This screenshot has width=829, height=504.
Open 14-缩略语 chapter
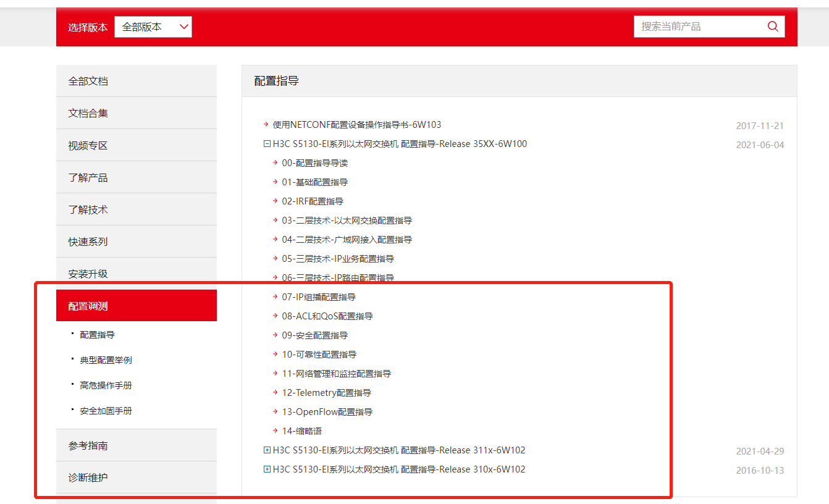point(302,431)
